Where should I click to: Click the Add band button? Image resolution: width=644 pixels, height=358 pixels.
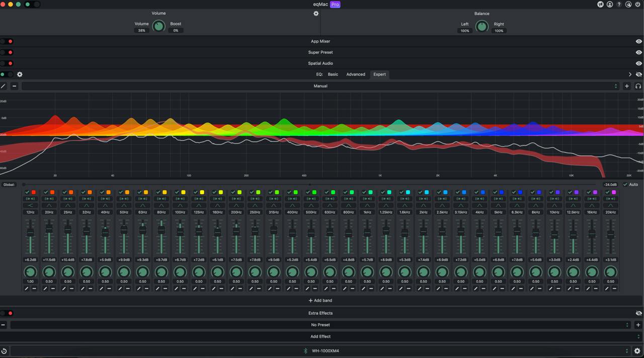pyautogui.click(x=320, y=301)
